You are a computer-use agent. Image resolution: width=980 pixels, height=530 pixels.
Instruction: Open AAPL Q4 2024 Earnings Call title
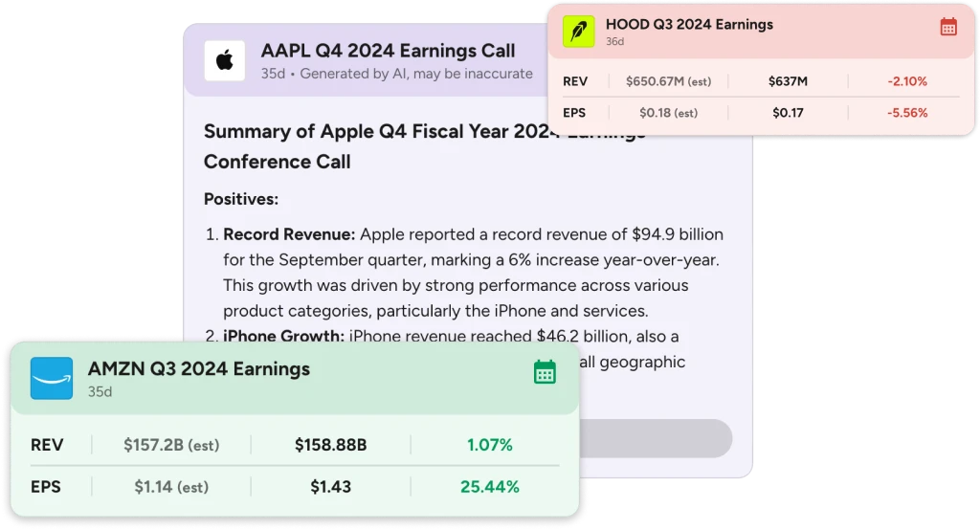pos(388,51)
